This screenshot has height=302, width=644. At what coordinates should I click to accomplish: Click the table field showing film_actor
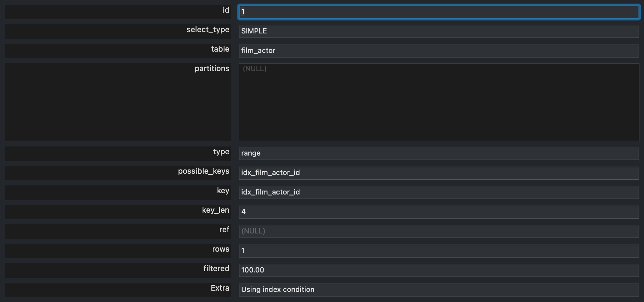(x=438, y=51)
